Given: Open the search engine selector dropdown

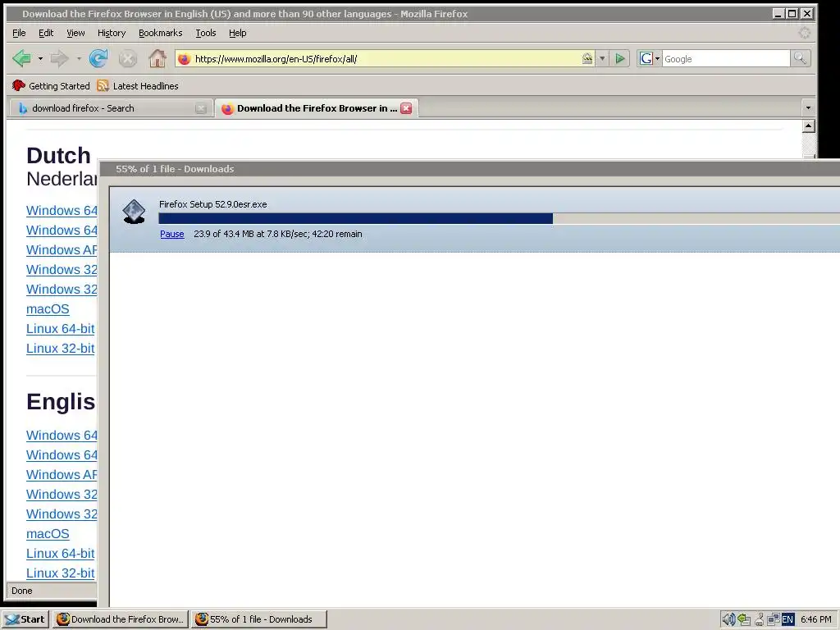Looking at the screenshot, I should click(650, 58).
